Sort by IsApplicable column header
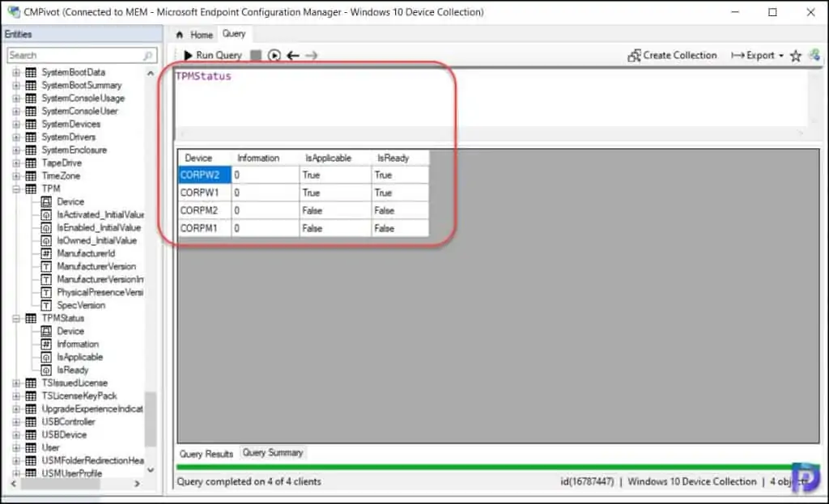This screenshot has width=829, height=504. click(x=335, y=158)
